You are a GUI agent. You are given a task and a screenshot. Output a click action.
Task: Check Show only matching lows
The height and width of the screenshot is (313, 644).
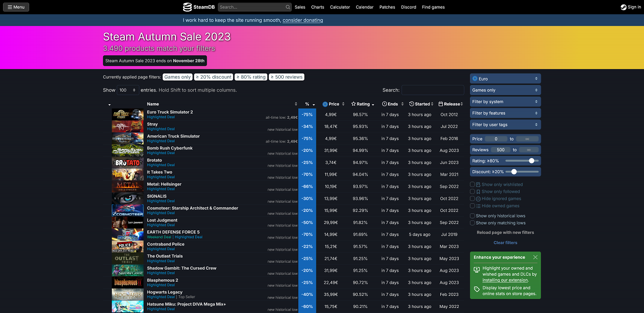coord(472,223)
